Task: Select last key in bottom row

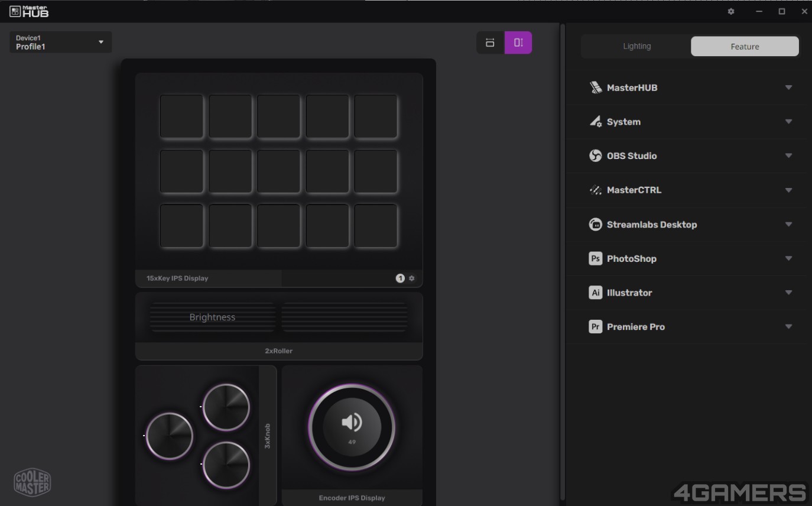Action: tap(376, 226)
